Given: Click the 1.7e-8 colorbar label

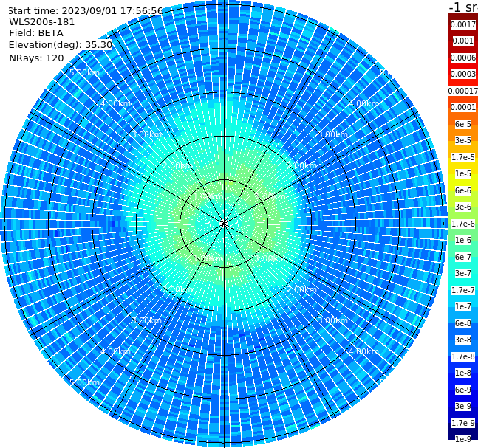Looking at the screenshot, I should (x=463, y=356).
